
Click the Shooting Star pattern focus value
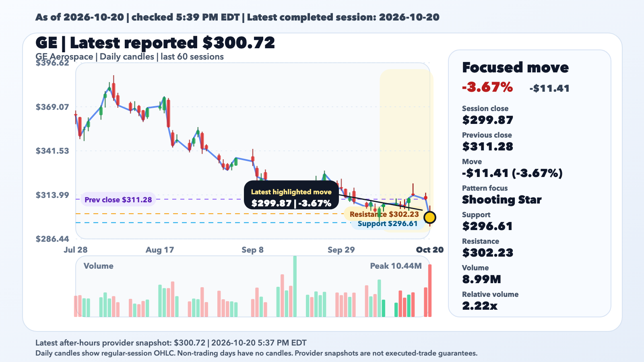point(502,200)
